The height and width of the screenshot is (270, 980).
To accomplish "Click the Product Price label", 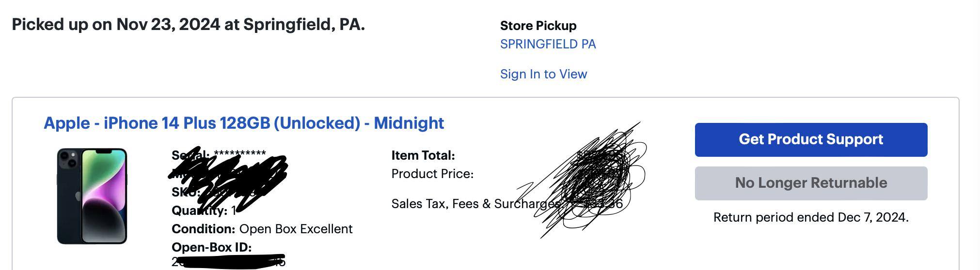I will pos(432,174).
